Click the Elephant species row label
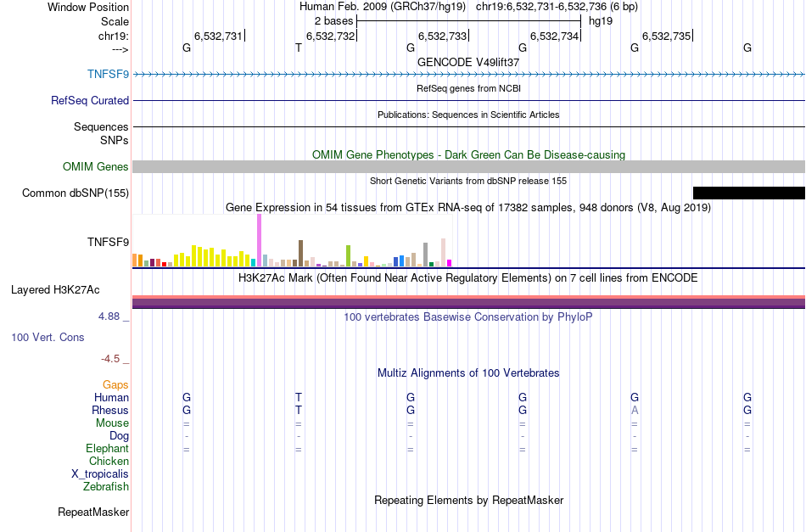Image resolution: width=806 pixels, height=532 pixels. 108,449
